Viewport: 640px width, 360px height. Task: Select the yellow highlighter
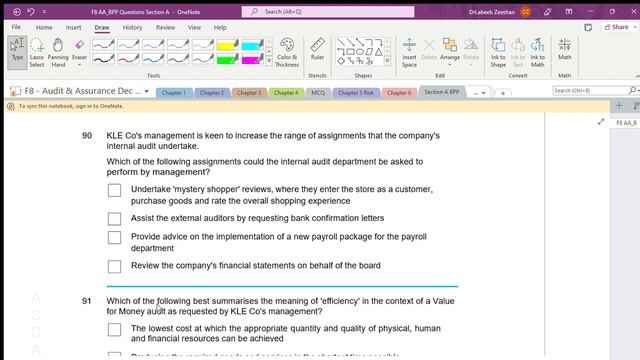(x=227, y=44)
